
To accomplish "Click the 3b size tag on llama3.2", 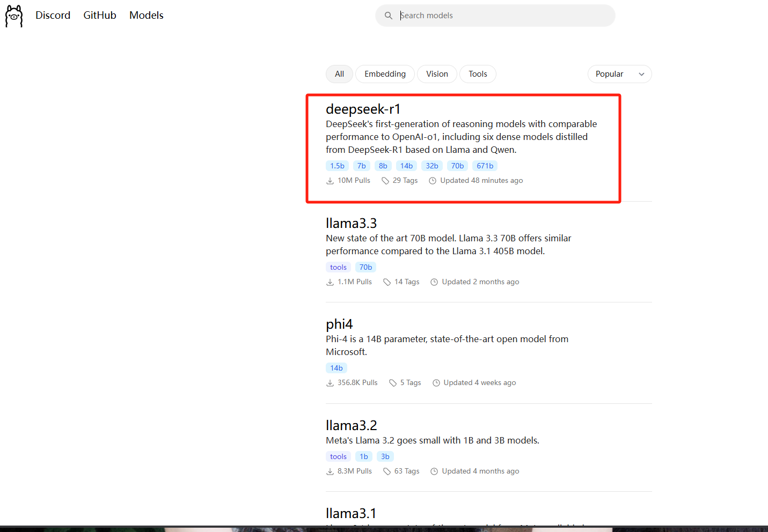I will coord(385,456).
